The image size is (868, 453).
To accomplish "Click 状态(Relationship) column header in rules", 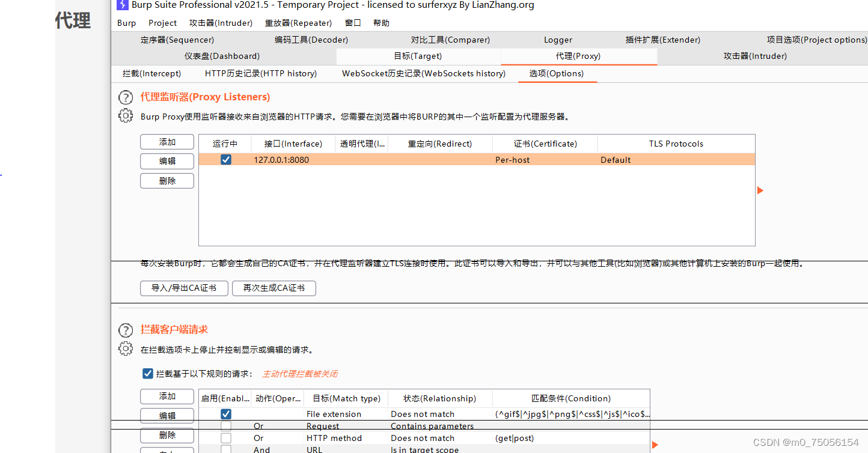I will [440, 398].
